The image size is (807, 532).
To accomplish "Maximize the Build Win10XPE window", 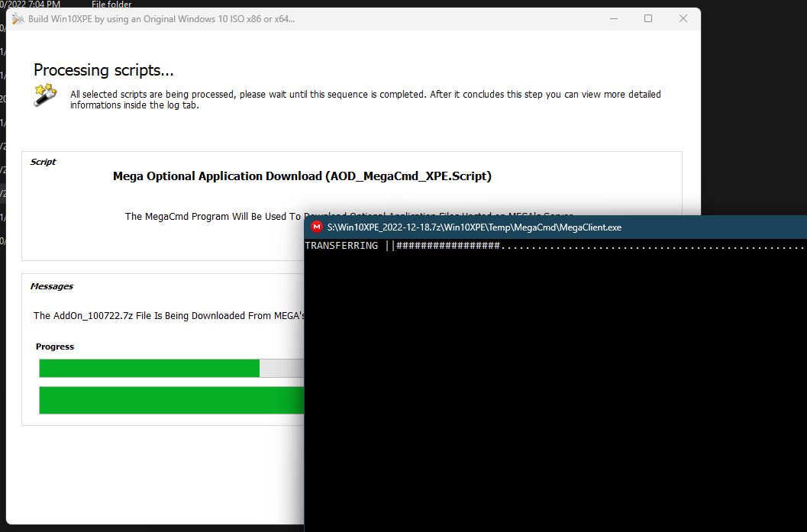I will (648, 18).
